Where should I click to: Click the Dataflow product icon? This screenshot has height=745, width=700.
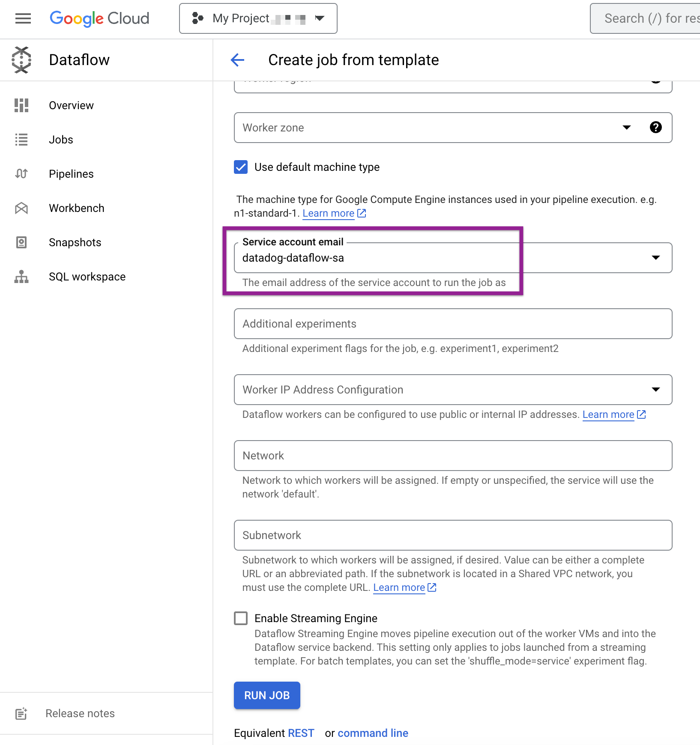(x=21, y=60)
